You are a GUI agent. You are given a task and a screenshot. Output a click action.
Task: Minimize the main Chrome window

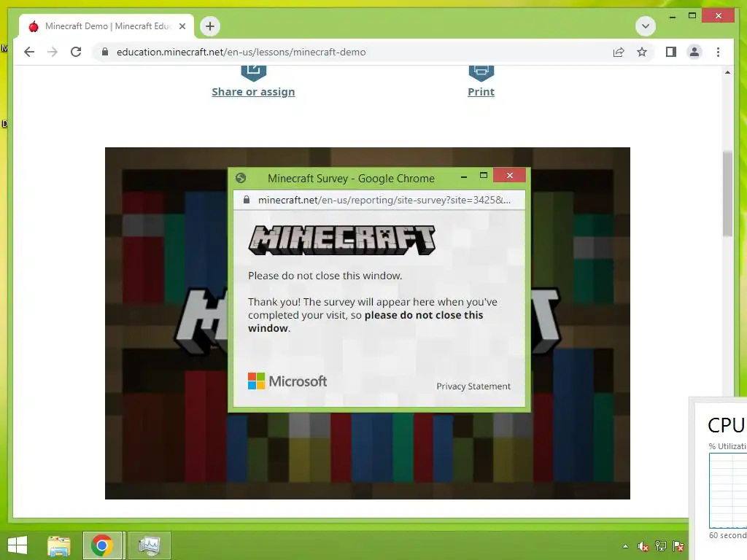pos(672,17)
